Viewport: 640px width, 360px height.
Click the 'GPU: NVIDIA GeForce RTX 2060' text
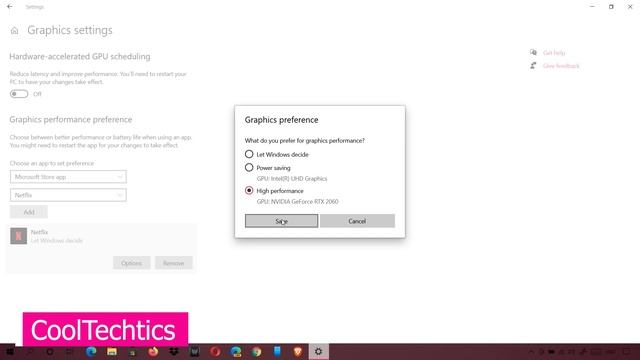pyautogui.click(x=298, y=202)
